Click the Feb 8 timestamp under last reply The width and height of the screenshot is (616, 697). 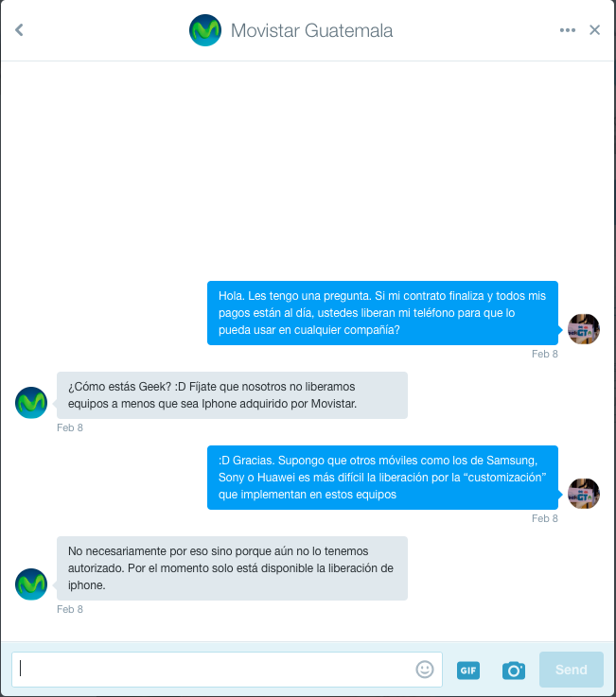(70, 609)
